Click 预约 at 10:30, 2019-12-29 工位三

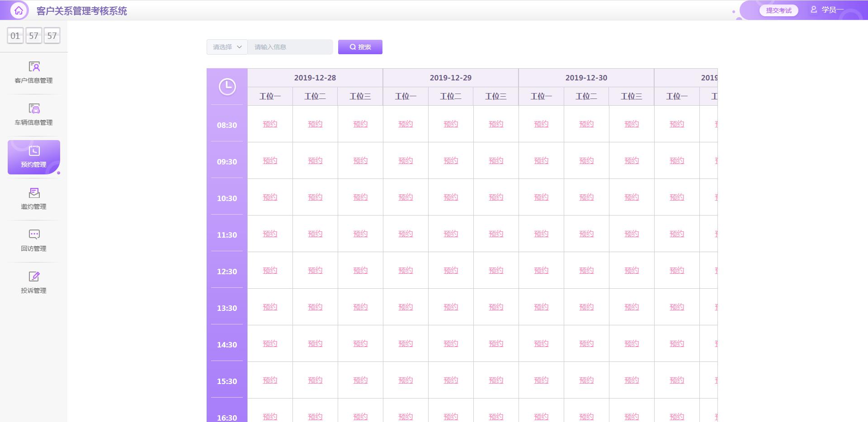(496, 197)
